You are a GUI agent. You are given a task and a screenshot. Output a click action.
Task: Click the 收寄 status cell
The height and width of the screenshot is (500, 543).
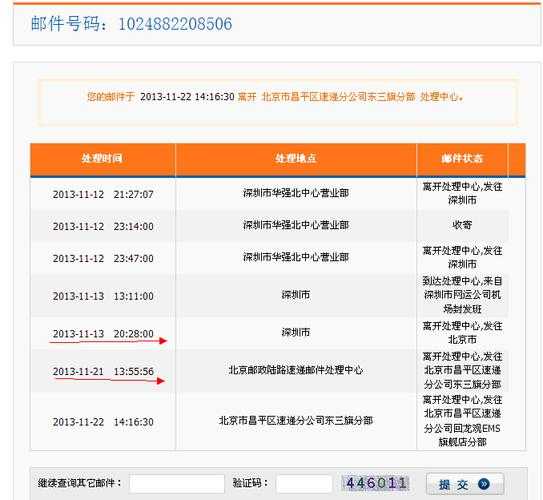pos(462,225)
